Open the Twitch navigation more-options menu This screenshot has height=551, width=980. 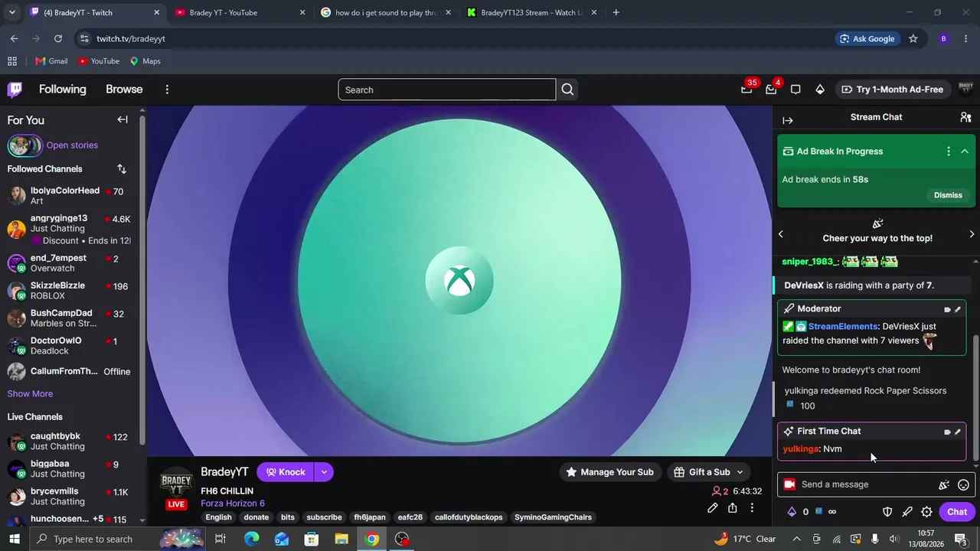coord(167,90)
